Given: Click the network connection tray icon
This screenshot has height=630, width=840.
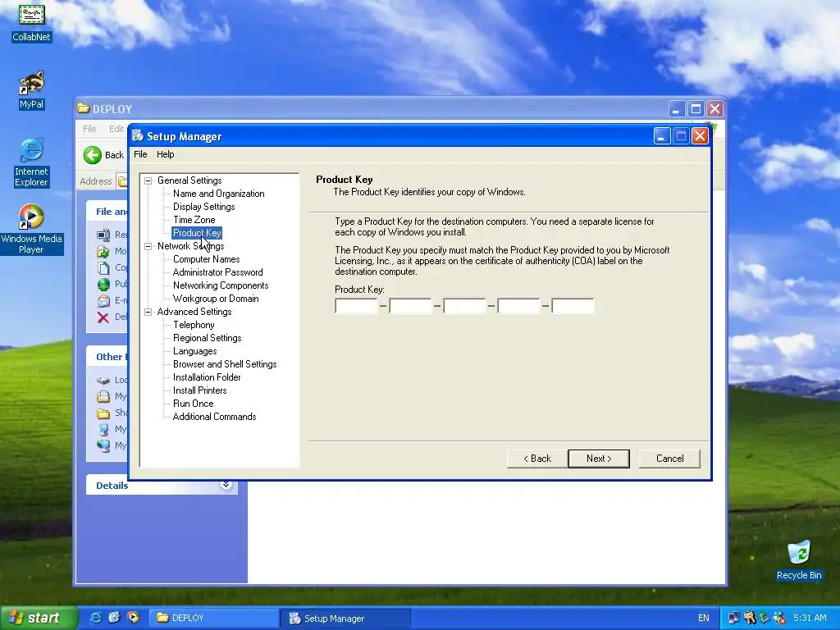Looking at the screenshot, I should point(733,618).
